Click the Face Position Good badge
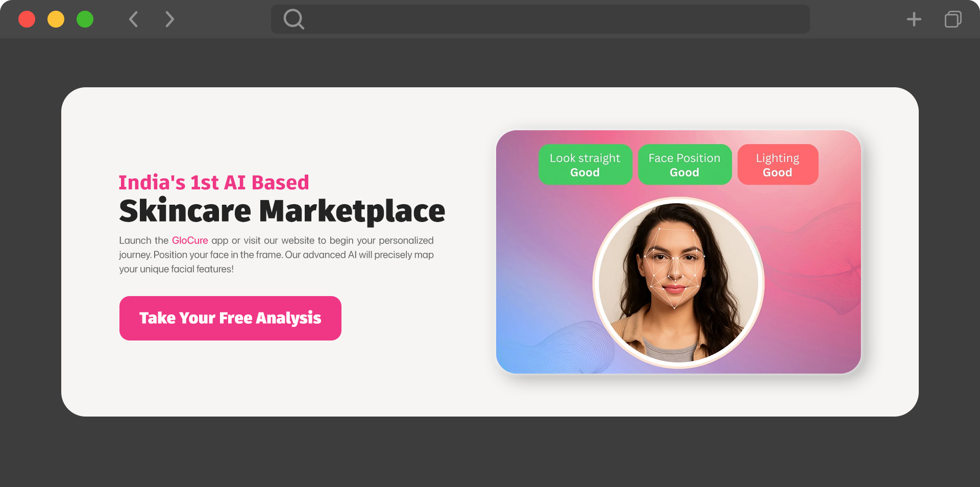The width and height of the screenshot is (980, 487). click(x=684, y=164)
